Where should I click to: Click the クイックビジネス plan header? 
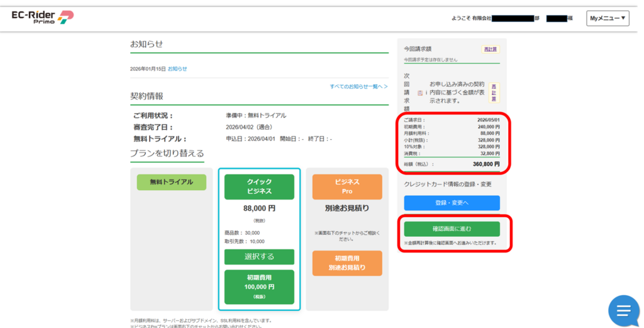[x=259, y=186]
